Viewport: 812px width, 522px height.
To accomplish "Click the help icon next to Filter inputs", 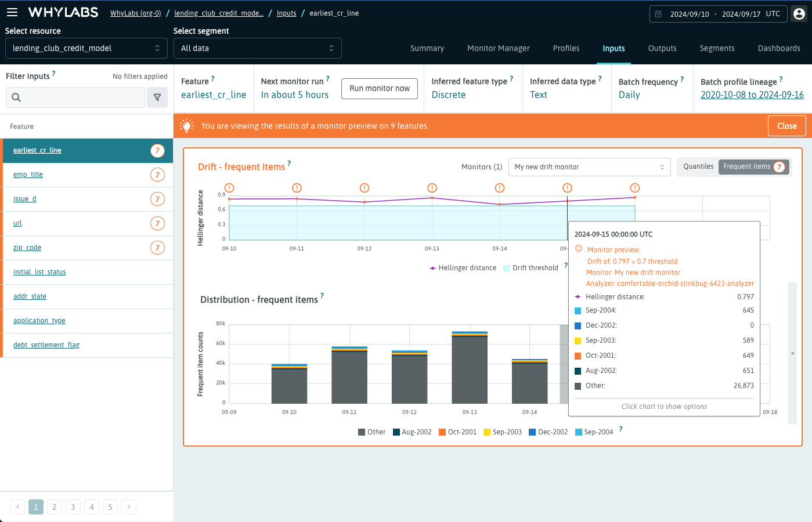I will [x=54, y=74].
